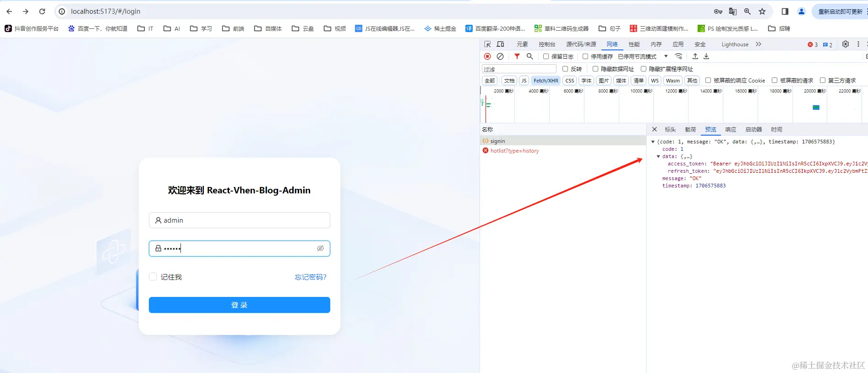This screenshot has height=373, width=868.
Task: Open the 前端 bookmarks folder
Action: point(233,28)
